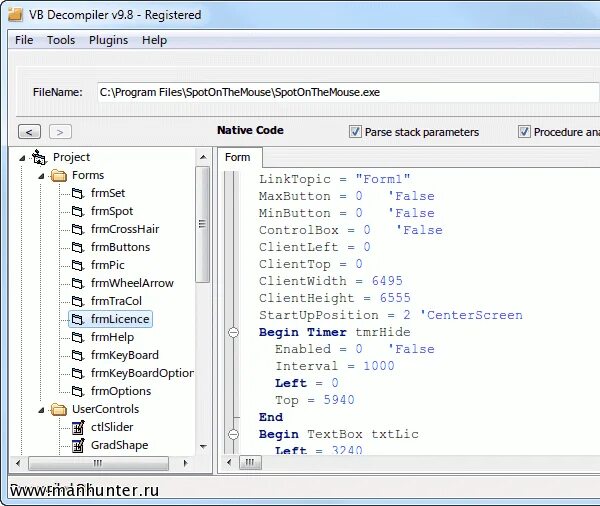Viewport: 600px width, 506px height.
Task: Open the Tools menu
Action: coord(61,40)
